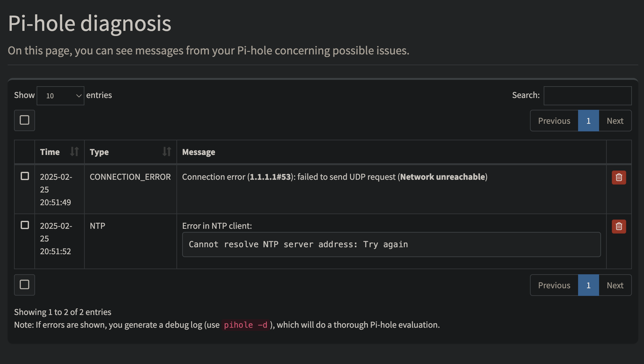Image resolution: width=644 pixels, height=364 pixels.
Task: Check the CONNECTION_ERROR row checkbox
Action: pyautogui.click(x=25, y=176)
